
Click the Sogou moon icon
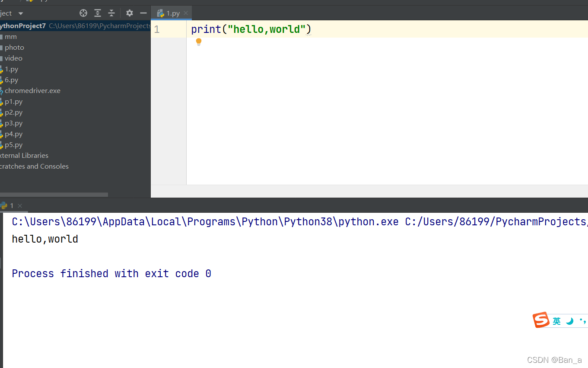pos(570,321)
